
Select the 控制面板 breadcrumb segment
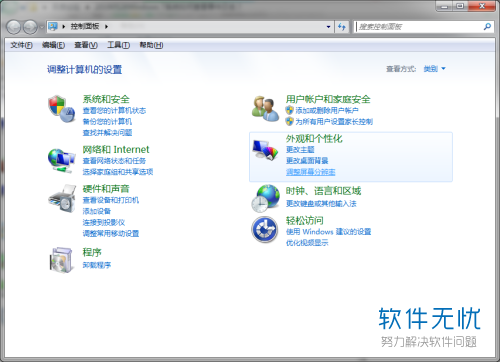(x=85, y=26)
